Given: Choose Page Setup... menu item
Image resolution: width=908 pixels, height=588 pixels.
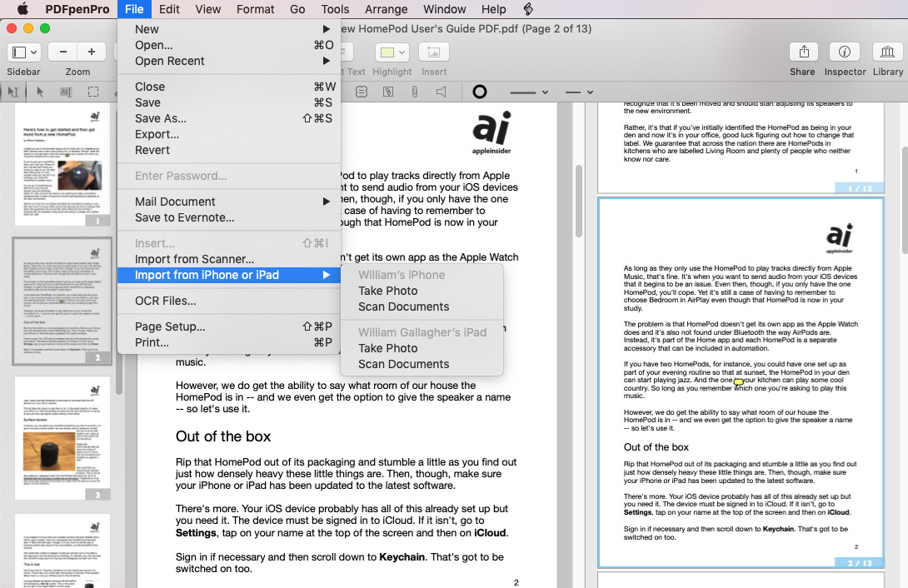Looking at the screenshot, I should point(229,326).
